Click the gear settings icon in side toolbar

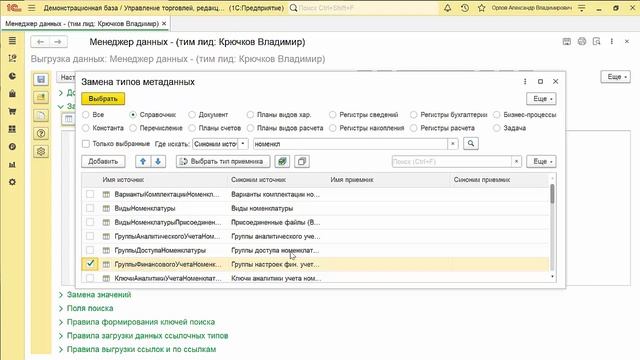[x=41, y=151]
